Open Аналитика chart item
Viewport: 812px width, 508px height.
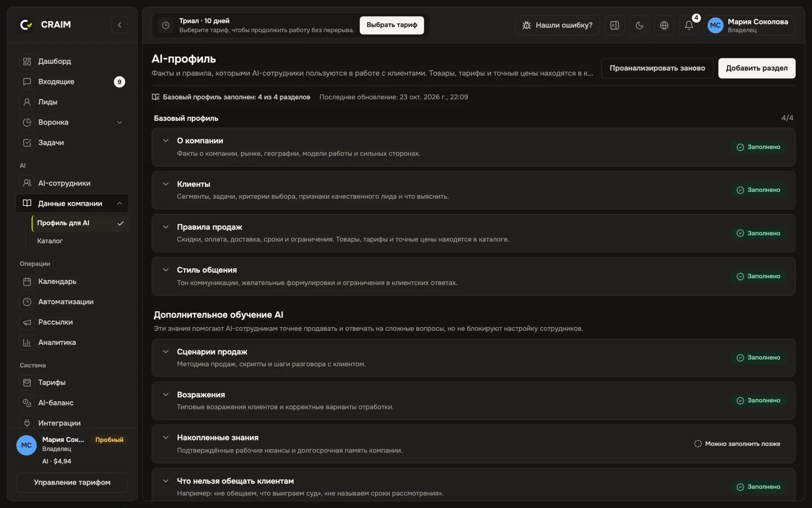pos(72,342)
